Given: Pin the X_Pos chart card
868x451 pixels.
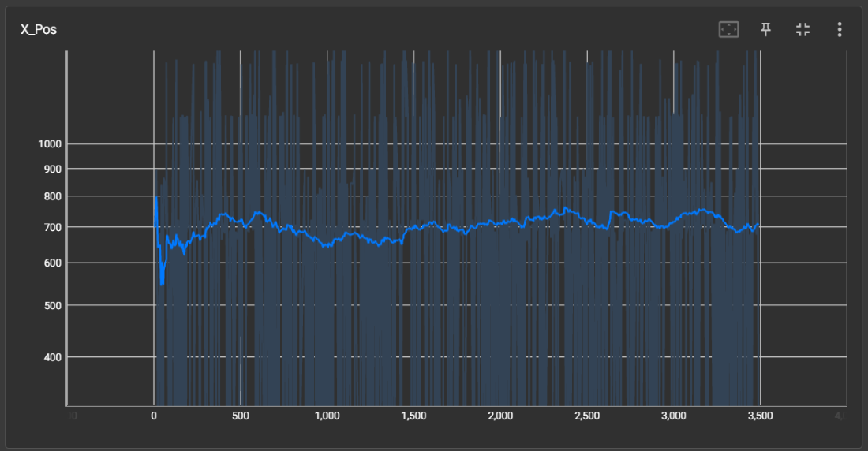Looking at the screenshot, I should [765, 30].
